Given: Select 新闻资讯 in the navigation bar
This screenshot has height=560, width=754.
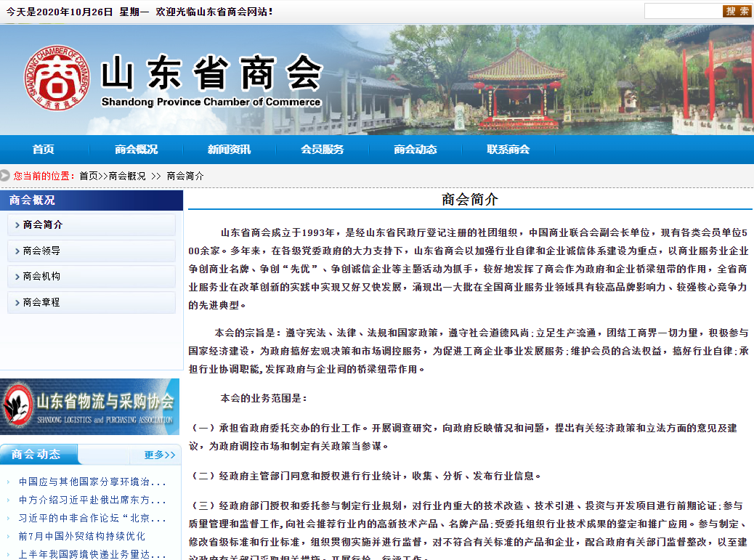Looking at the screenshot, I should tap(229, 150).
